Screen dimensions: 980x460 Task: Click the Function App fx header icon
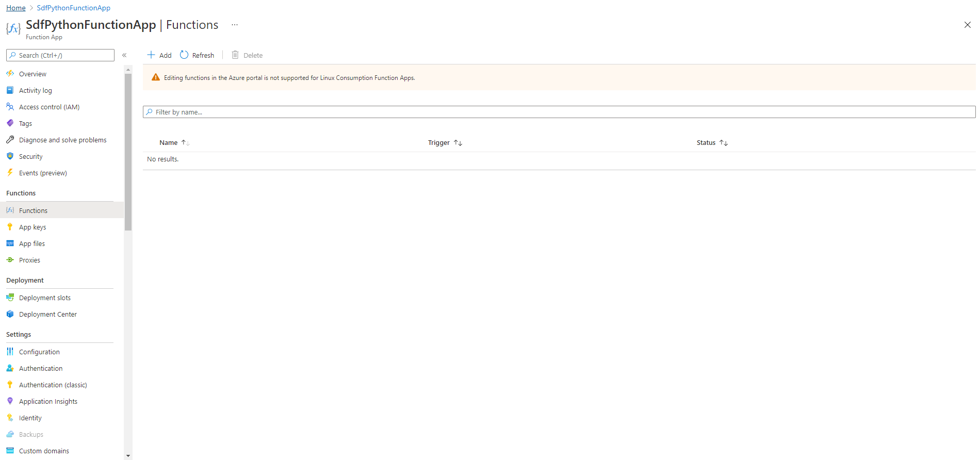click(x=13, y=28)
